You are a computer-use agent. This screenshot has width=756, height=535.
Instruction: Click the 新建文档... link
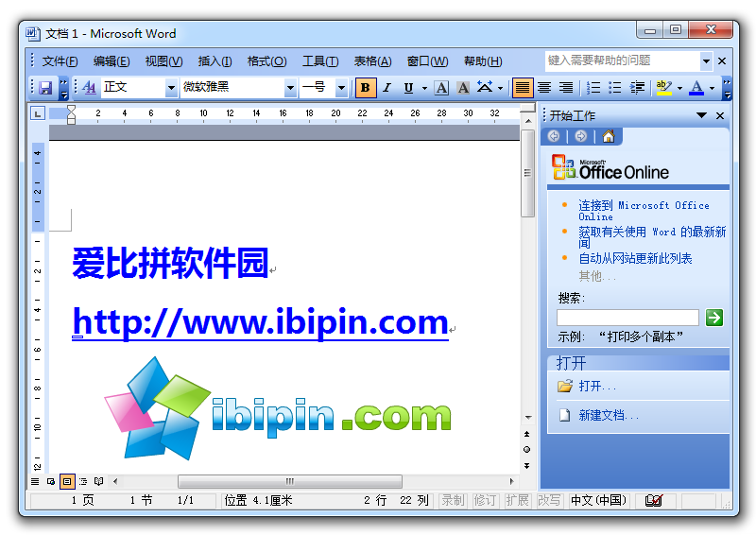click(609, 415)
